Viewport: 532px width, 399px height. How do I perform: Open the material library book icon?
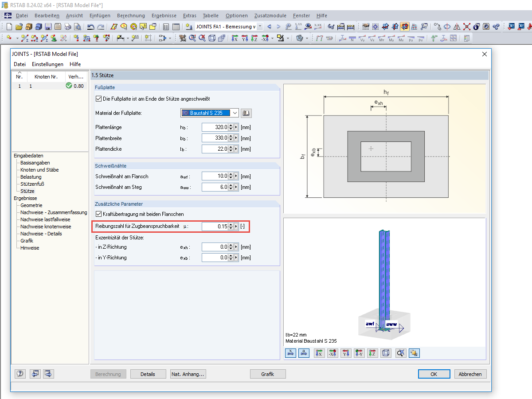(x=246, y=113)
